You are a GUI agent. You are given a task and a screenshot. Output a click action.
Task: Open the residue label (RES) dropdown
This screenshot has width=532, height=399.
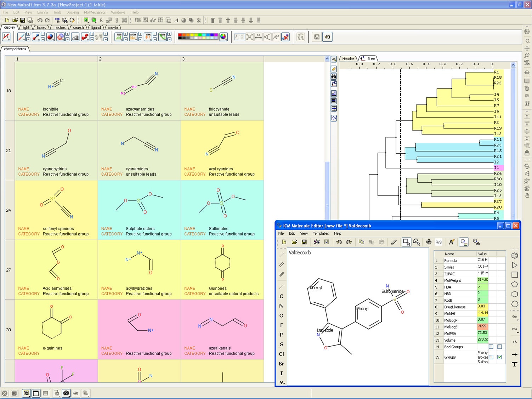click(x=119, y=37)
